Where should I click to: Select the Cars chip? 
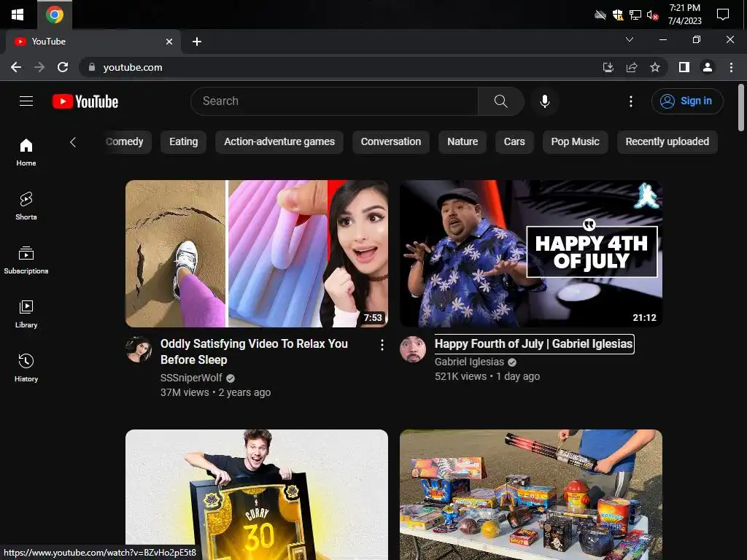(514, 142)
